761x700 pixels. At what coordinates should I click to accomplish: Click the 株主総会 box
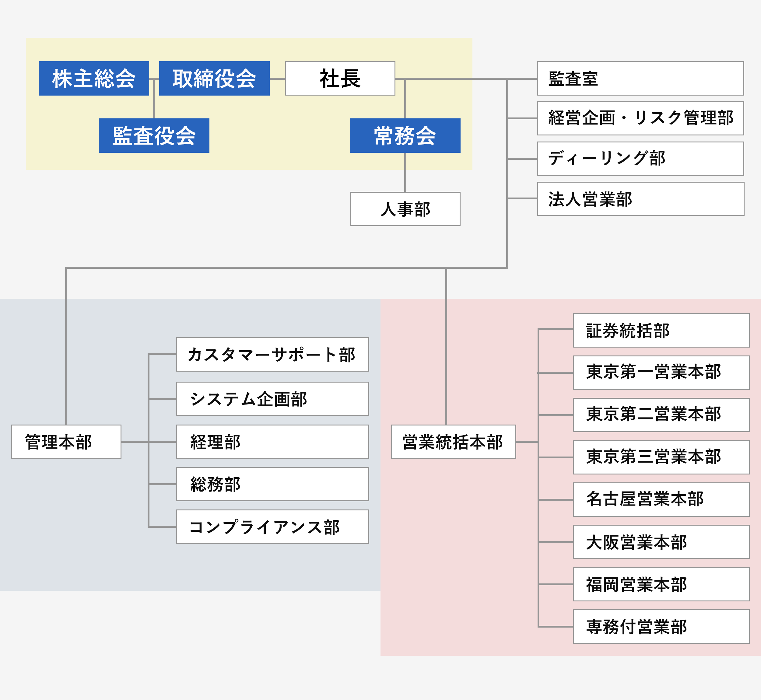[x=93, y=79]
